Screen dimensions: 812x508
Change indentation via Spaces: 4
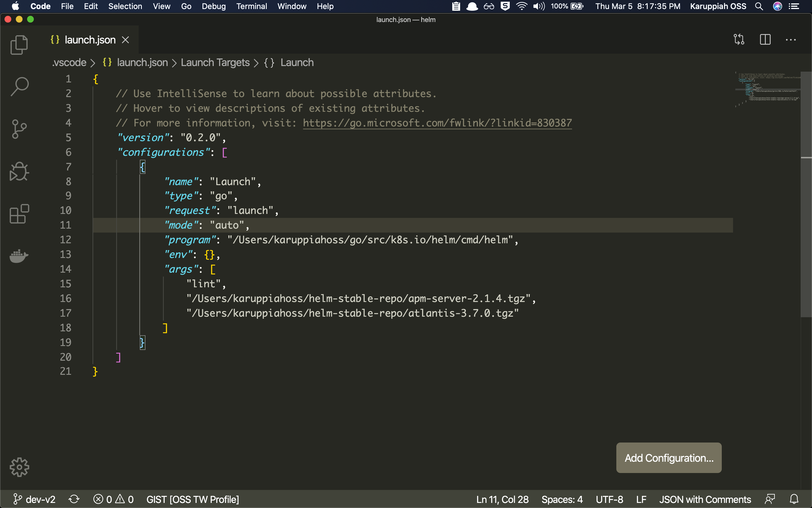pyautogui.click(x=562, y=499)
